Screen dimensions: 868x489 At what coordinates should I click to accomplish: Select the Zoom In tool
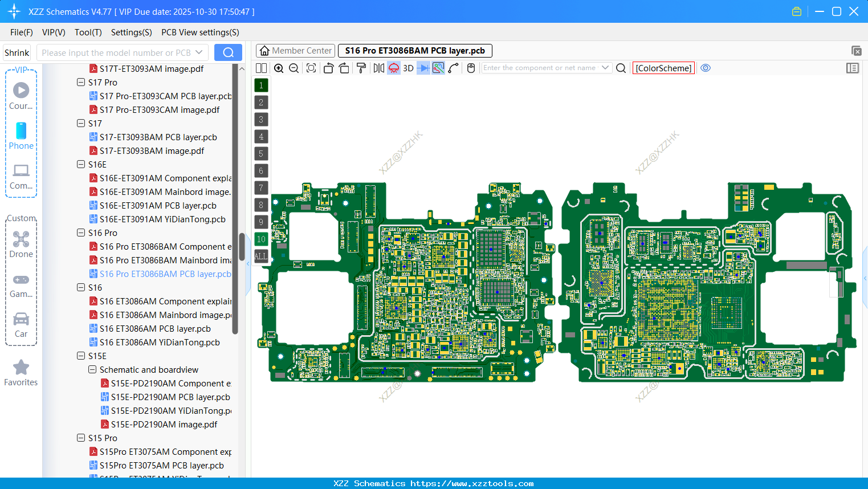(279, 67)
